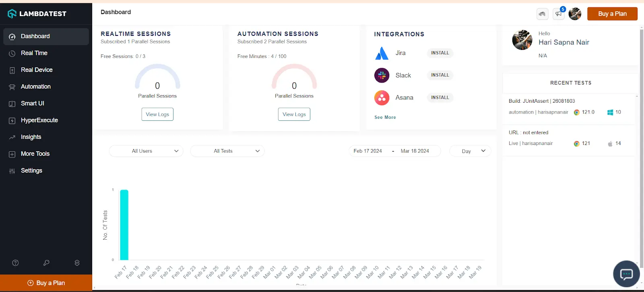Click the Asana logo icon
Viewport: 644px width, 292px height.
pyautogui.click(x=382, y=97)
